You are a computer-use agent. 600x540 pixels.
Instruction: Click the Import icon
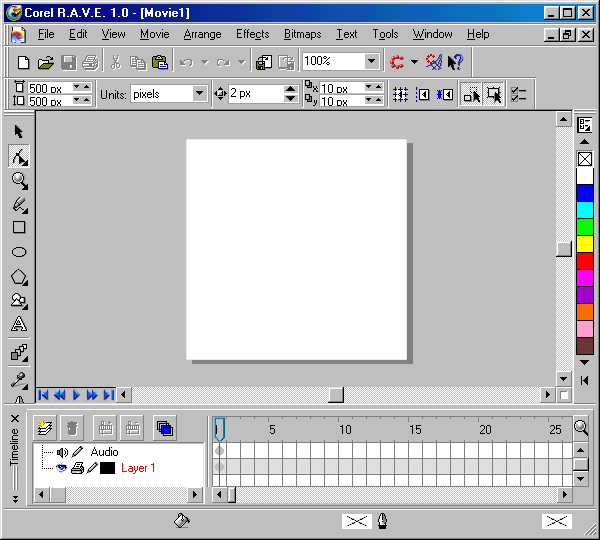click(264, 62)
